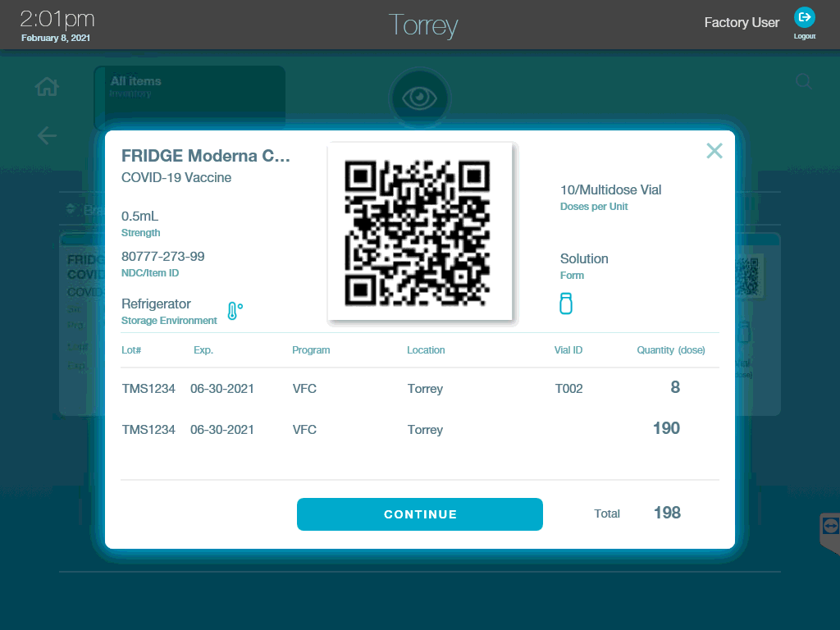Image resolution: width=840 pixels, height=630 pixels.
Task: Click the Logout icon
Action: 804,18
